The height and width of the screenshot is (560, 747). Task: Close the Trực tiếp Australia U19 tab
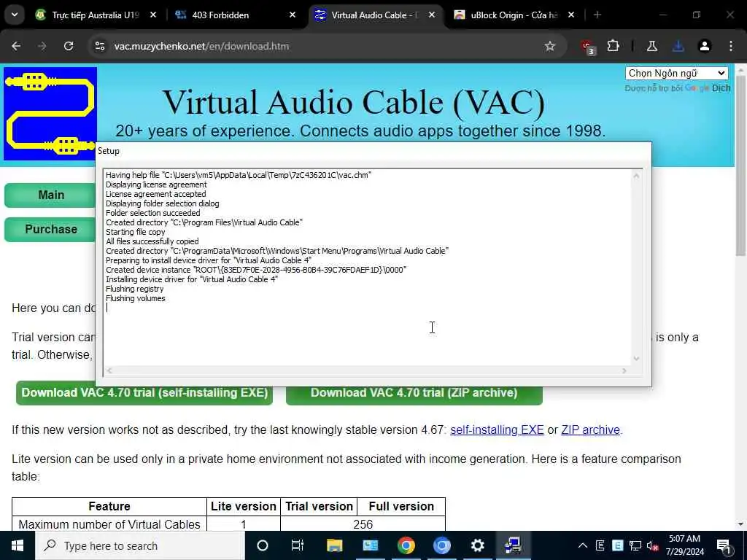(x=153, y=15)
